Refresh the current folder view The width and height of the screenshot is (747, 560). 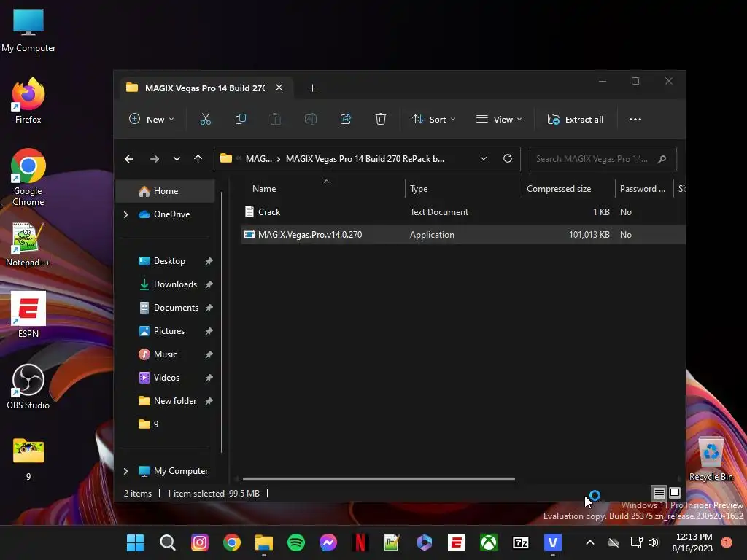508,158
